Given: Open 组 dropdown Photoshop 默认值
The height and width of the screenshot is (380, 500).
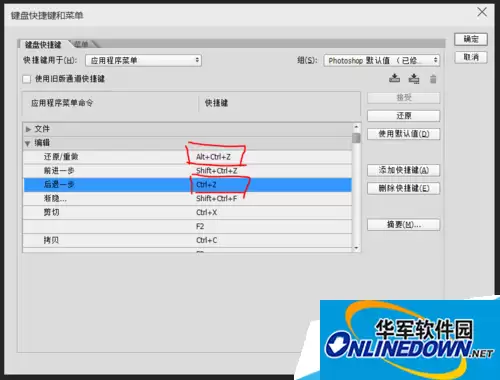Looking at the screenshot, I should tap(382, 60).
